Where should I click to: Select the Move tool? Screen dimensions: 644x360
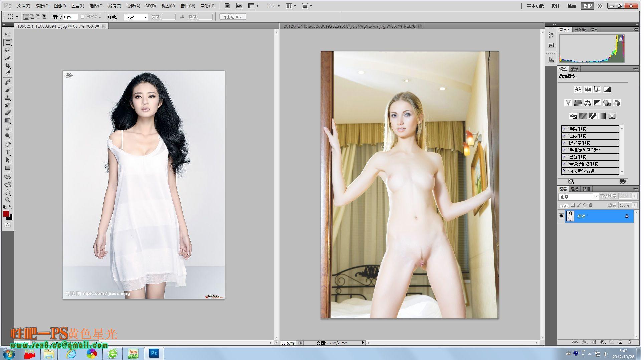(8, 35)
